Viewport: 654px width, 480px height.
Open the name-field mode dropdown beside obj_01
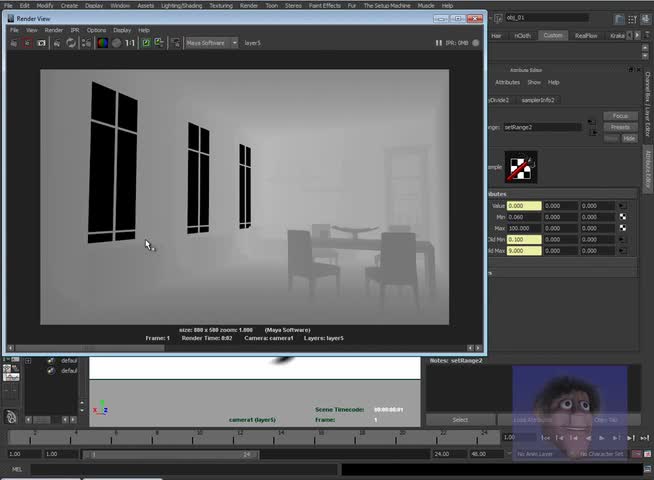(x=498, y=18)
